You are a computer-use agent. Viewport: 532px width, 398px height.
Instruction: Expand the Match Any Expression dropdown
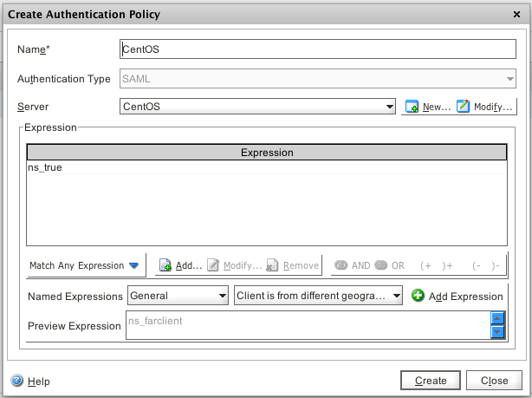pyautogui.click(x=85, y=265)
